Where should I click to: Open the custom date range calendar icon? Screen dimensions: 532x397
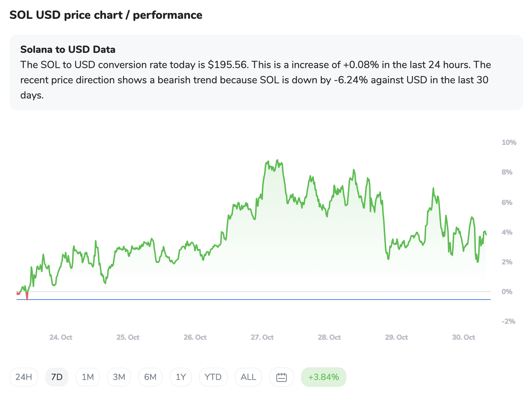281,377
